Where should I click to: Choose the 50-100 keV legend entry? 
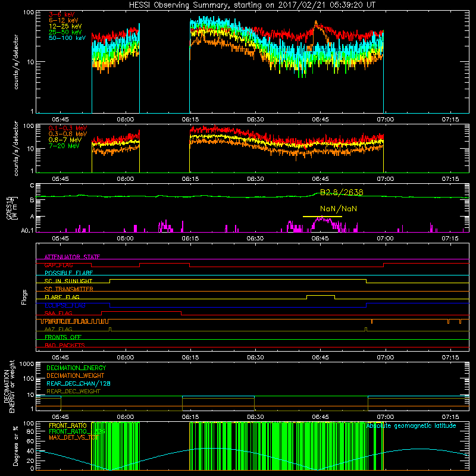tap(67, 38)
